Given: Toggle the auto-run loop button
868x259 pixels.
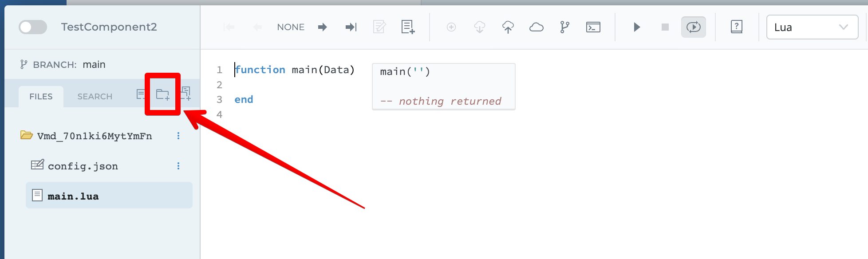Looking at the screenshot, I should click(x=693, y=27).
